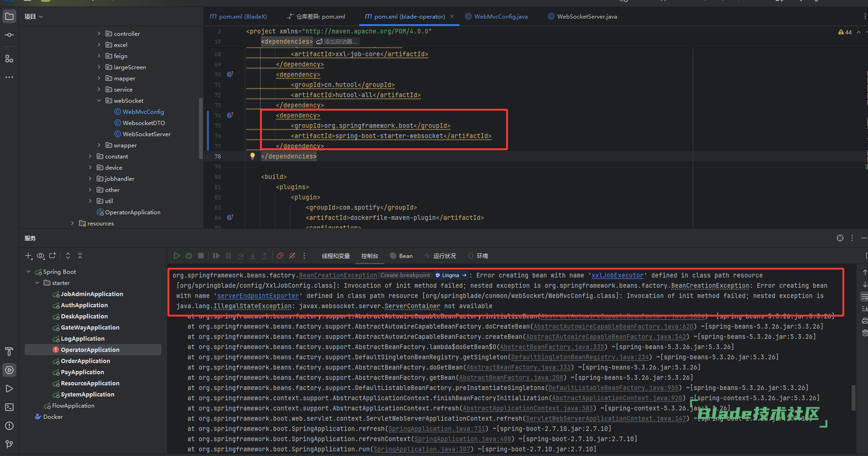868x456 pixels.
Task: Click Step Over icon in debugger toolbar
Action: [x=240, y=256]
